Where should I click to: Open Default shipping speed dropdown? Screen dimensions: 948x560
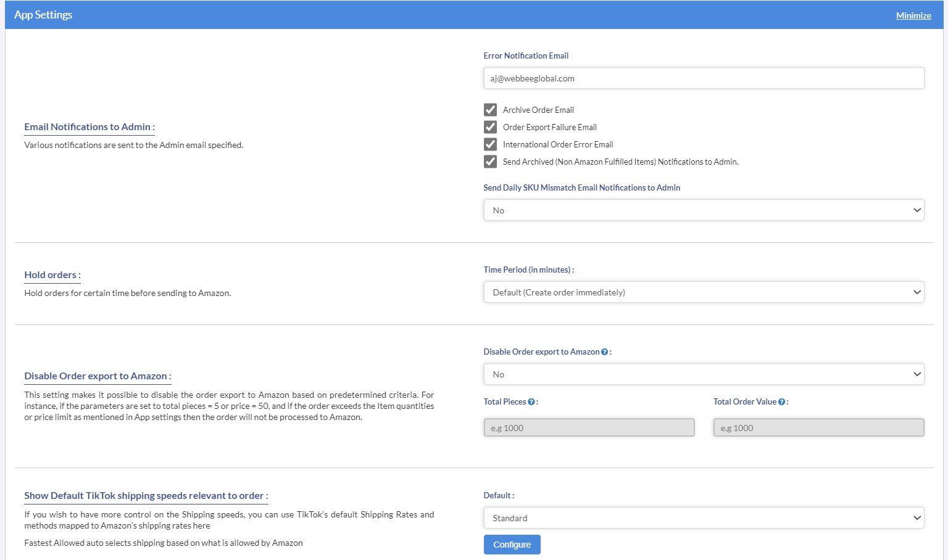click(704, 518)
